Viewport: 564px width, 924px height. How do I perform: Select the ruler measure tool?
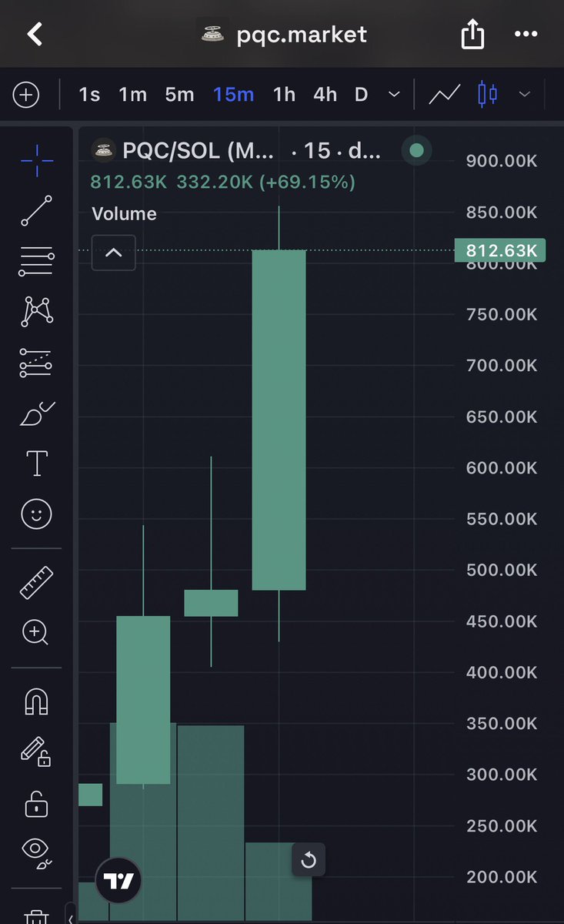tap(37, 582)
